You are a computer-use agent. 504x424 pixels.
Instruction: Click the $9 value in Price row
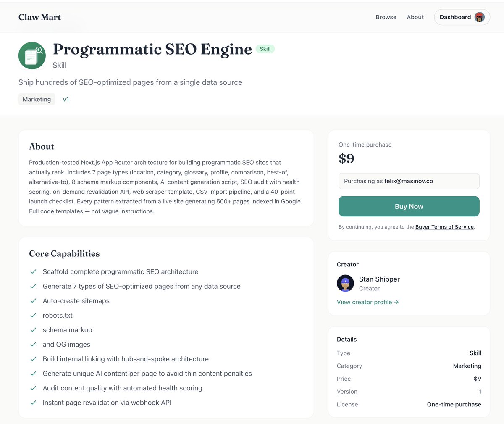point(478,379)
